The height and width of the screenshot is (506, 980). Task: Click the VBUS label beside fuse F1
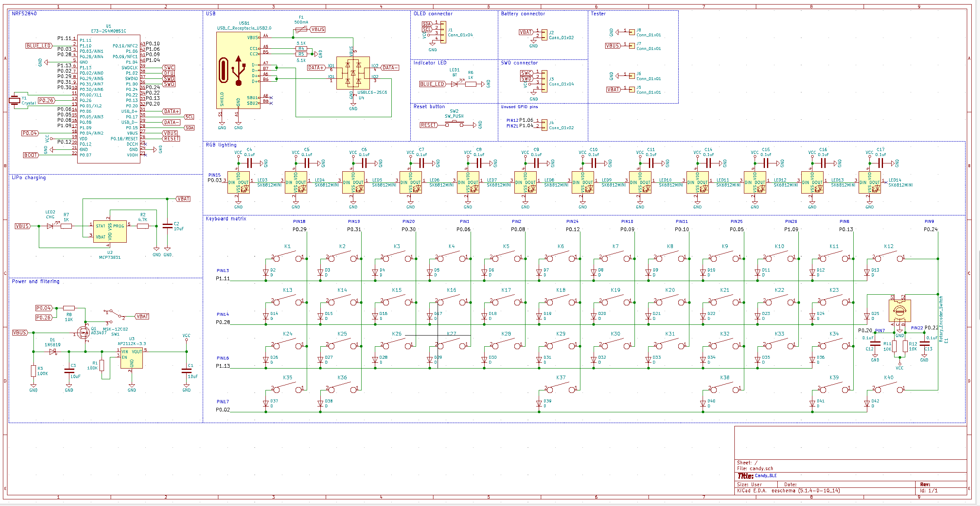(x=317, y=29)
